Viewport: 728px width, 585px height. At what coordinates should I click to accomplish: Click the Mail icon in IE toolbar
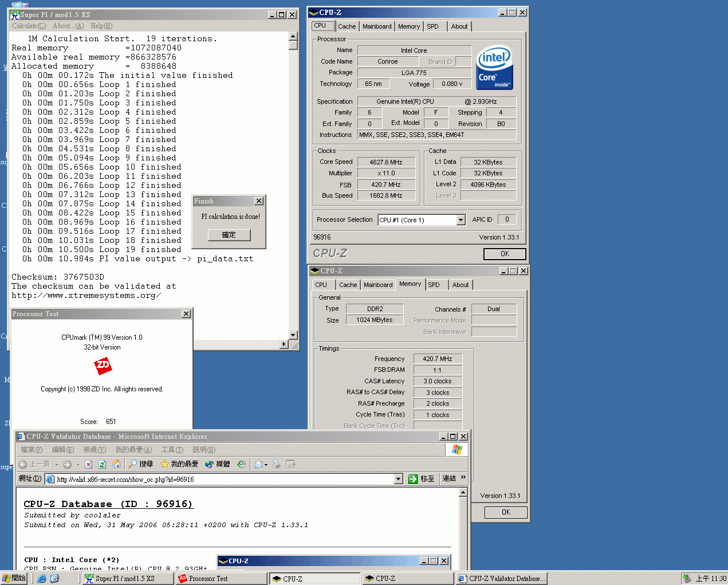click(x=258, y=464)
